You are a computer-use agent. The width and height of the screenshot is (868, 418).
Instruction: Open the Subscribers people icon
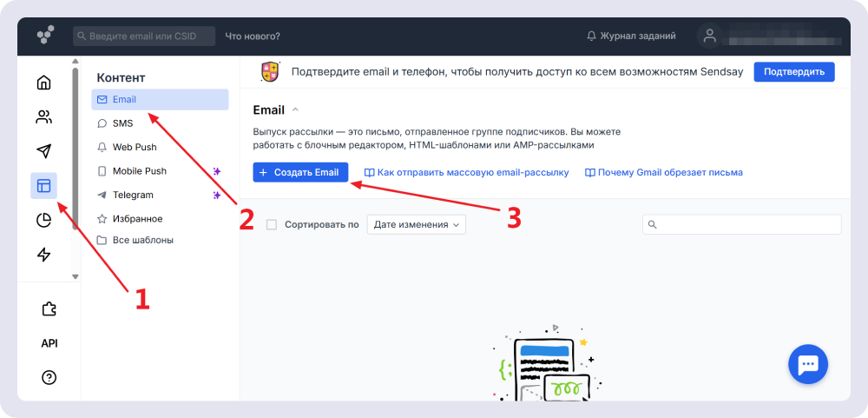[43, 117]
